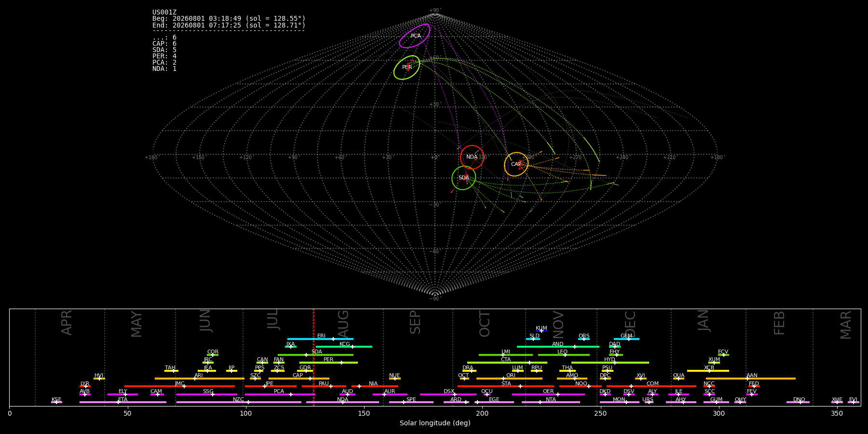The image size is (868, 434).
Task: Select the pink NDA bar in timeline
Action: pyautogui.click(x=342, y=402)
